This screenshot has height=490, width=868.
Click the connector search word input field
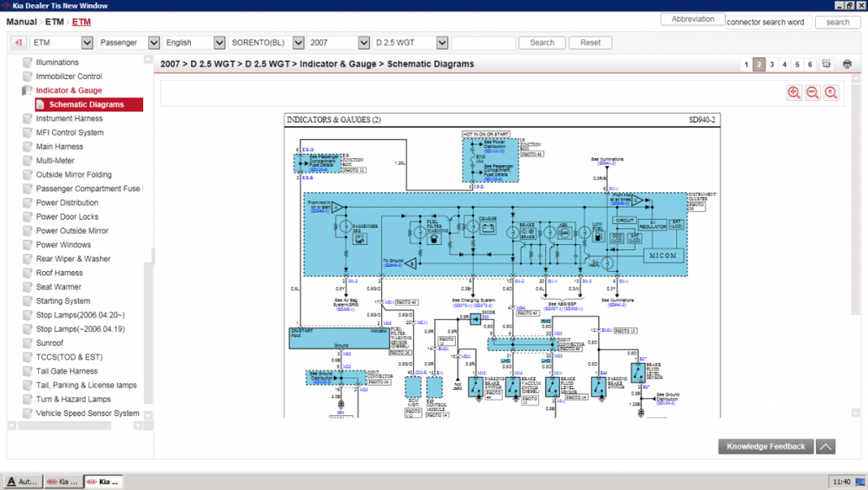[770, 22]
